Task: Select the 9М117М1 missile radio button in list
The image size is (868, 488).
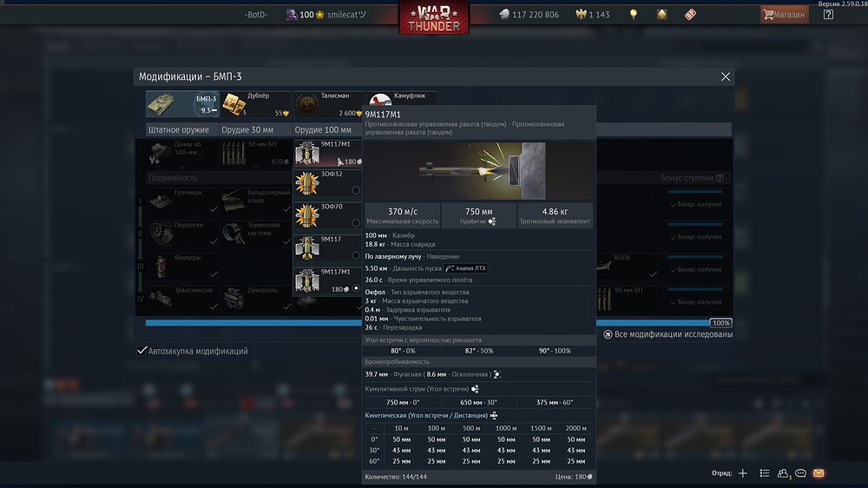Action: coord(356,288)
